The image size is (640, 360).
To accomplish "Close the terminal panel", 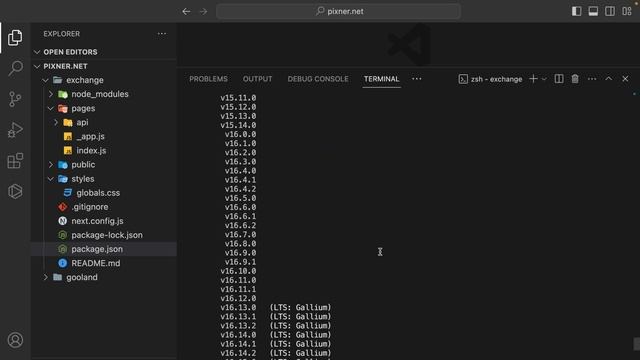I will (x=625, y=79).
